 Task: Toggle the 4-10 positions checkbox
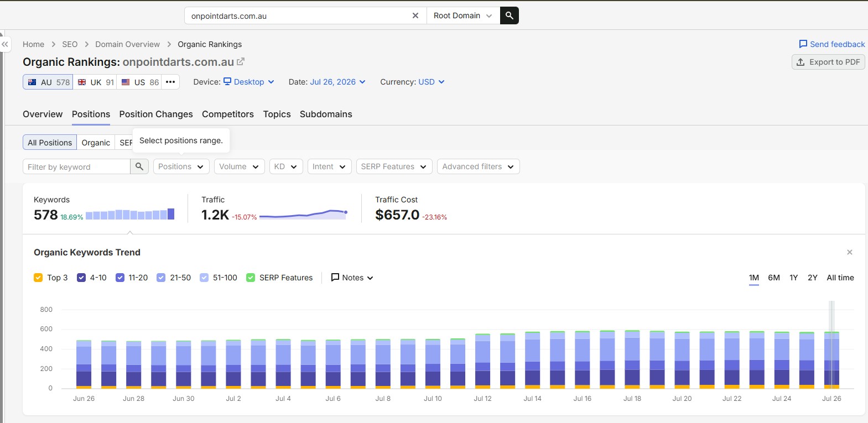point(81,278)
